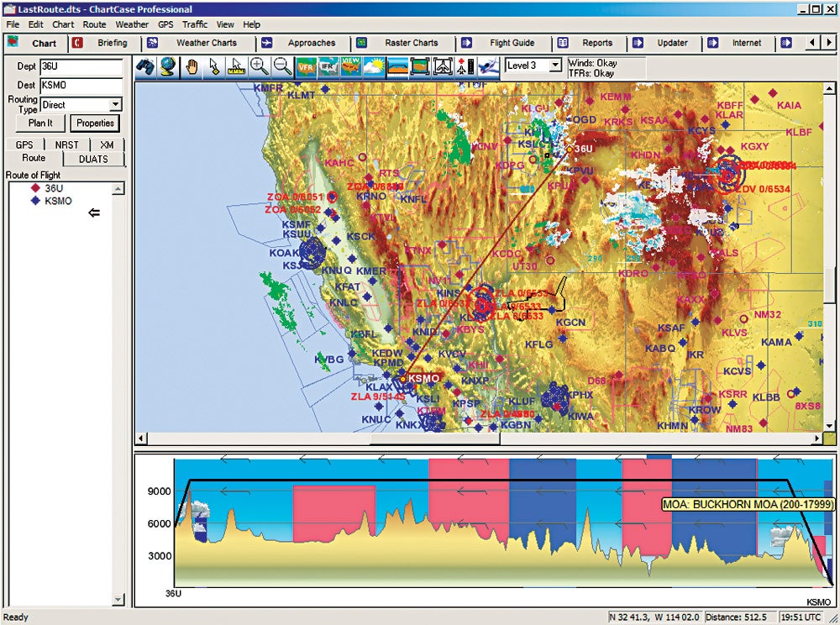Click the Plan It button

click(x=40, y=123)
